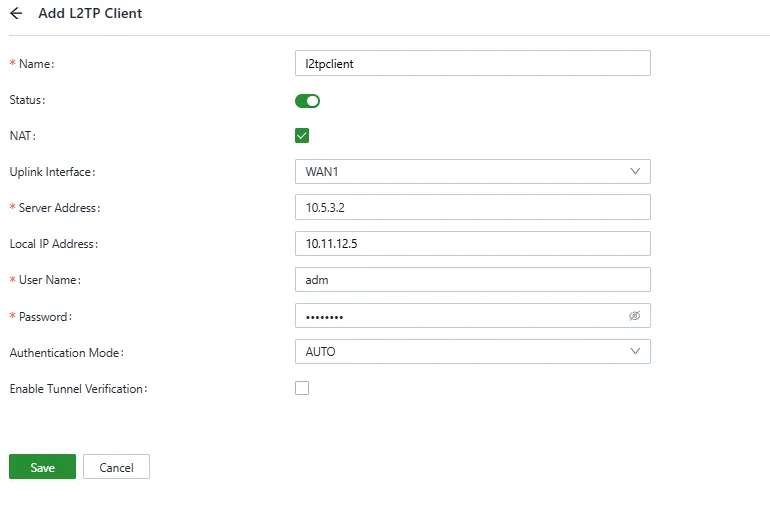
Task: Click the Server Address field 10.5.3.2
Action: coord(473,207)
